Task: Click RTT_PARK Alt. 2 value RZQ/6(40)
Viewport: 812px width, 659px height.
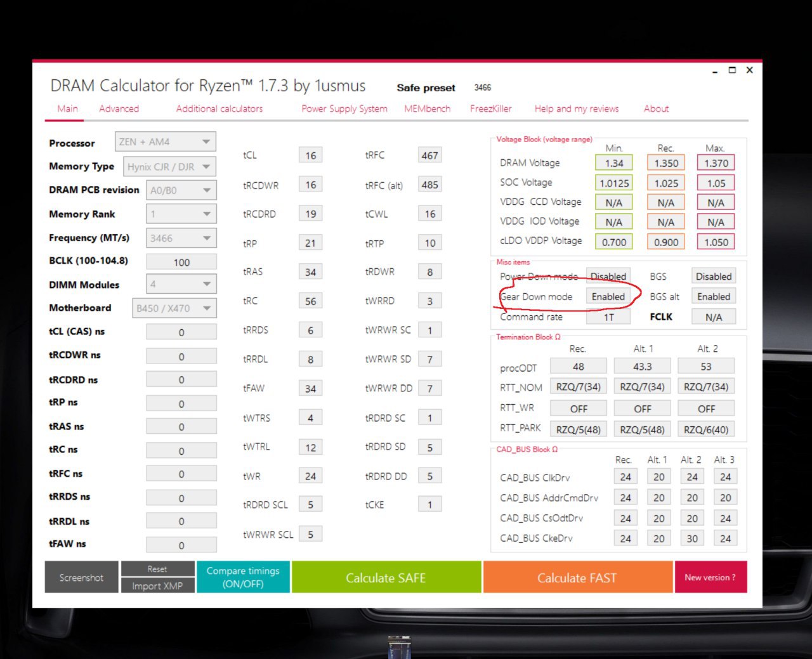Action: coord(706,429)
